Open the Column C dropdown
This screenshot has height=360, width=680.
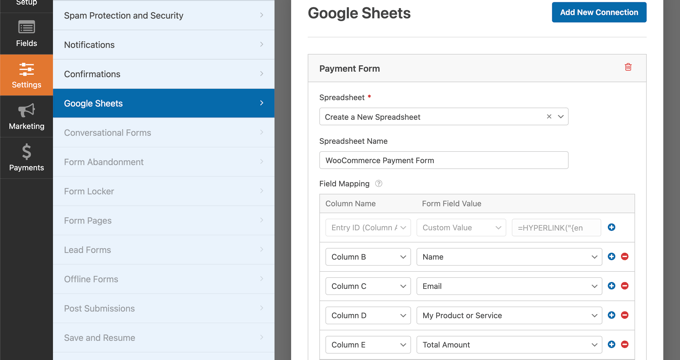click(x=368, y=286)
